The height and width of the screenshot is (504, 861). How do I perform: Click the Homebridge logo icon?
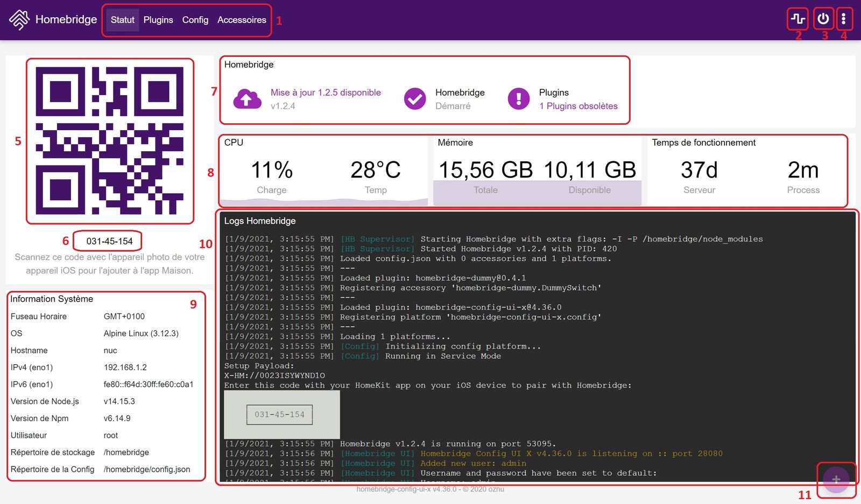tap(19, 20)
